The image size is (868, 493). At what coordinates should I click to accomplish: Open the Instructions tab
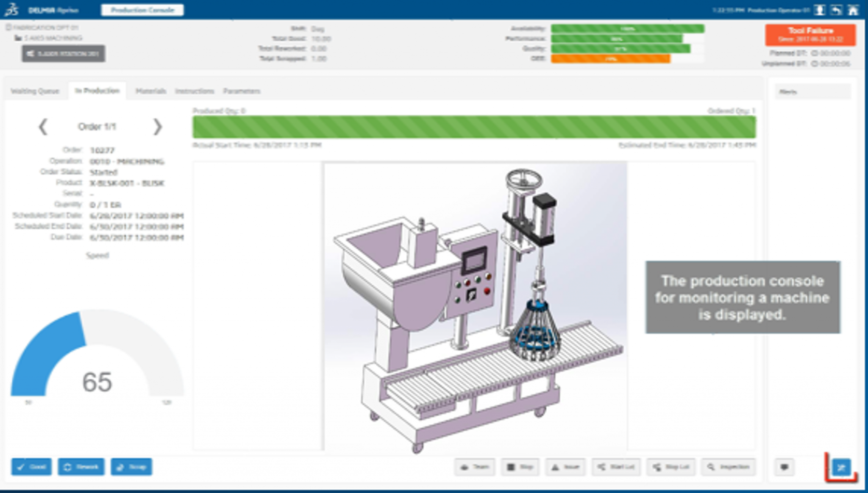pos(195,91)
